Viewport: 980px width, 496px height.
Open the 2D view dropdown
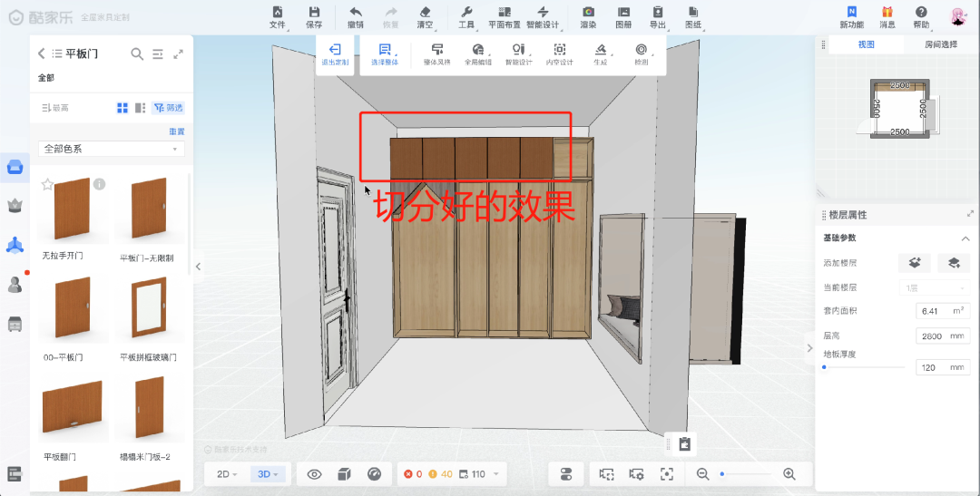pos(227,475)
